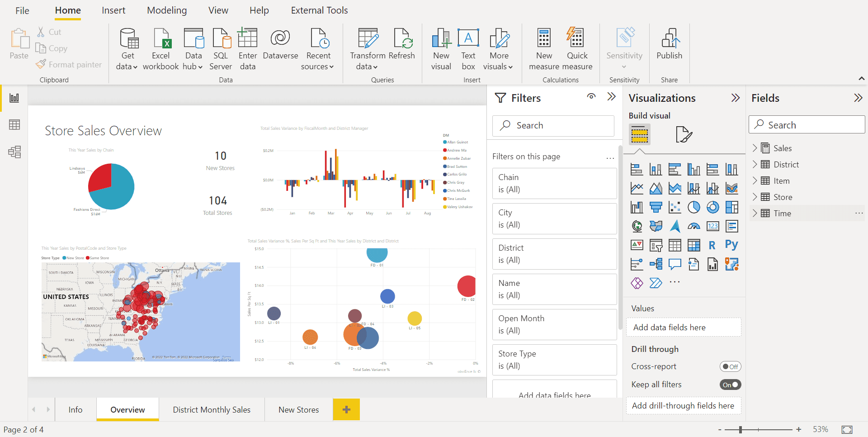The width and height of the screenshot is (868, 437).
Task: Add a new report page
Action: 346,409
